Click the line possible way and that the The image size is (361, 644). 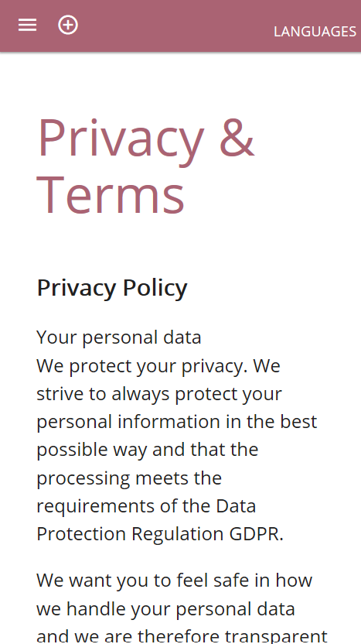tap(148, 450)
